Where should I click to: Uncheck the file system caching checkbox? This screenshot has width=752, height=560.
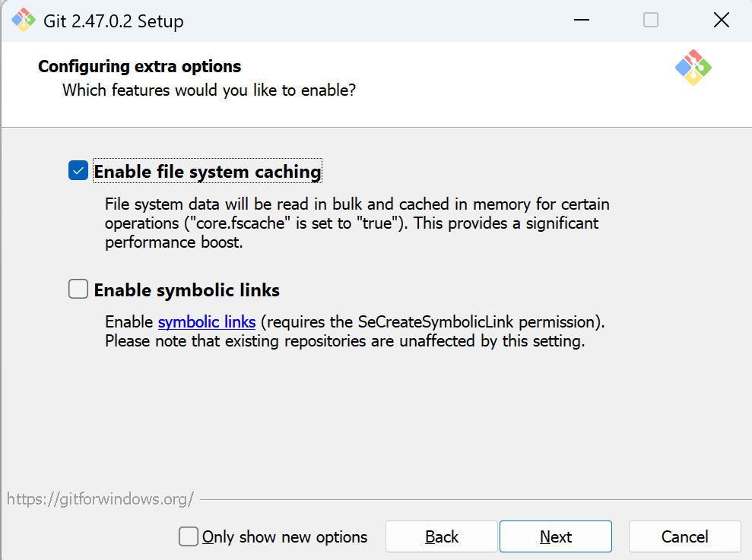coord(78,171)
